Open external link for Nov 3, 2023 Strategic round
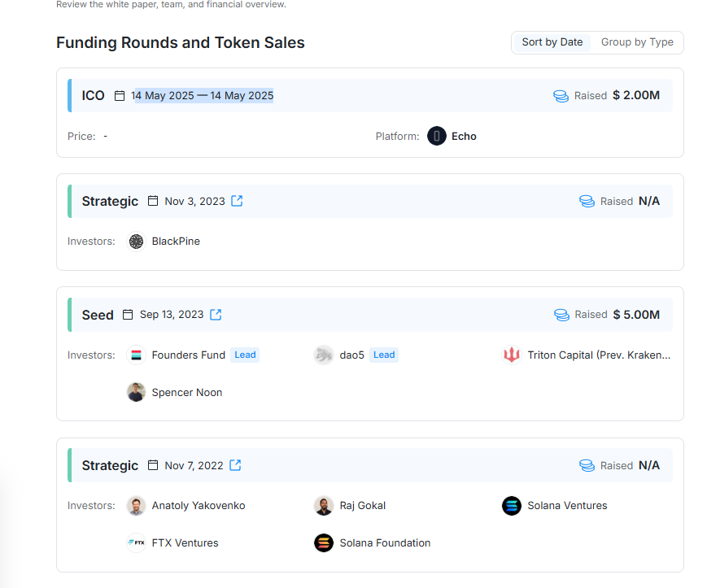 pos(237,201)
